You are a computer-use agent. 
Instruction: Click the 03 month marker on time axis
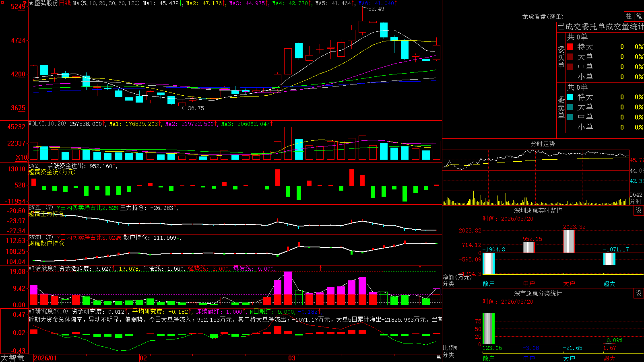click(292, 358)
